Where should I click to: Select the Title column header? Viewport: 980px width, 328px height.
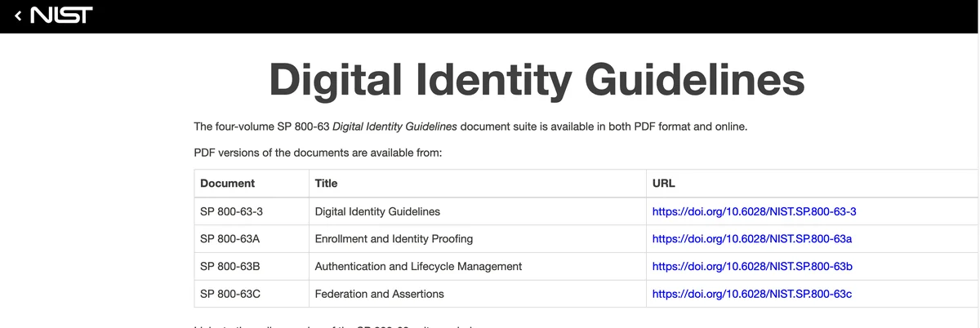(x=477, y=184)
